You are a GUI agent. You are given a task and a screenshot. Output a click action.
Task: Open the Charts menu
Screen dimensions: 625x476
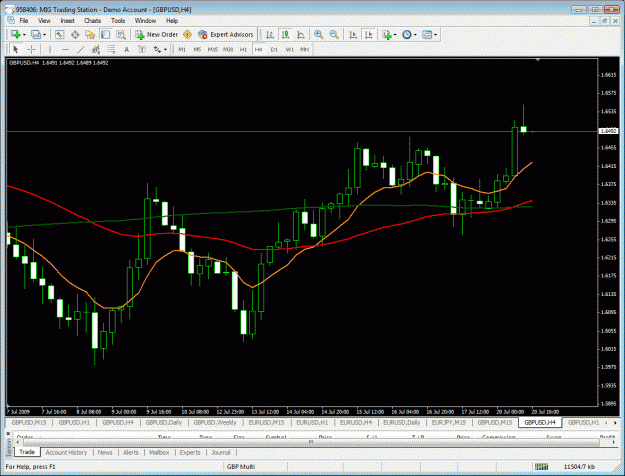(x=92, y=21)
